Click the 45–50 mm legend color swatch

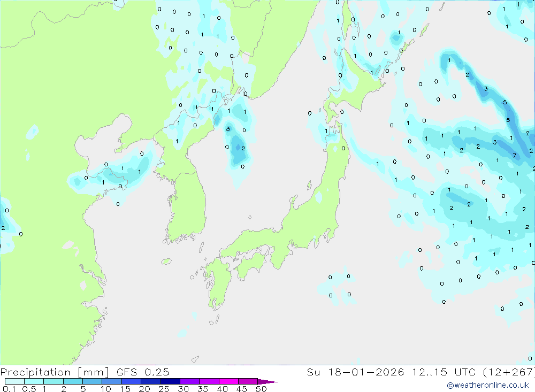248,381
